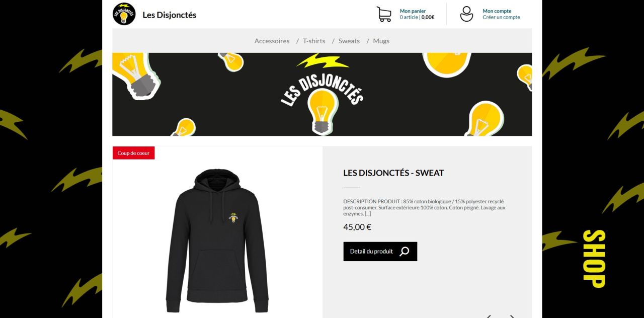Click the user account silhouette icon
The height and width of the screenshot is (318, 644).
pos(467,14)
